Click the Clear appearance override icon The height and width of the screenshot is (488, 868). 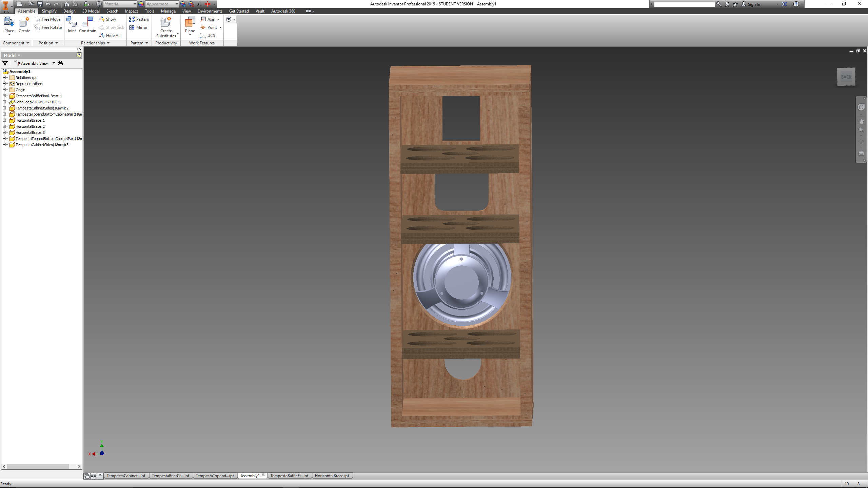coord(191,4)
